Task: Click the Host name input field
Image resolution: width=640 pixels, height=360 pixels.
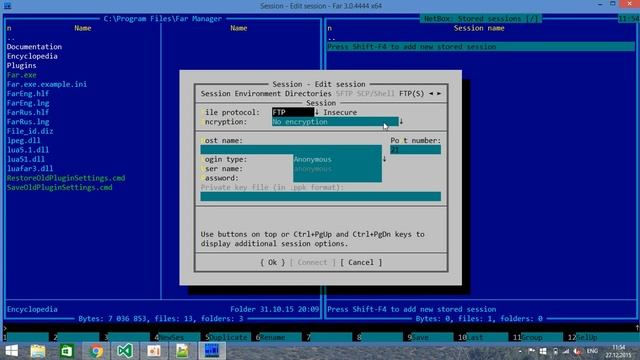Action: (291, 150)
